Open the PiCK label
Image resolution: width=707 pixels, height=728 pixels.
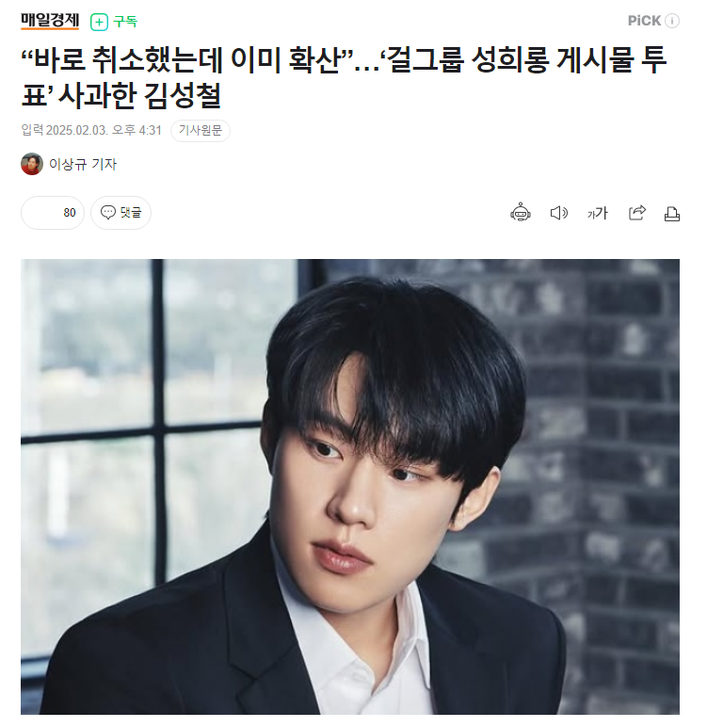[644, 21]
